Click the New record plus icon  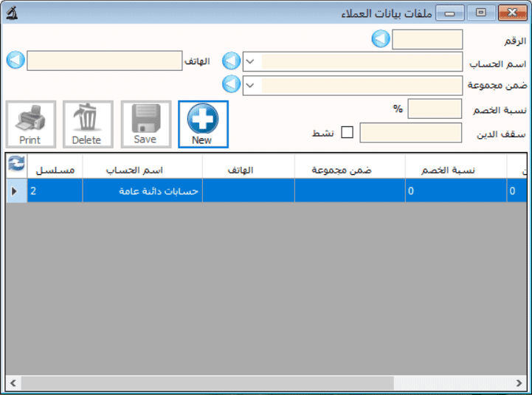pyautogui.click(x=203, y=119)
